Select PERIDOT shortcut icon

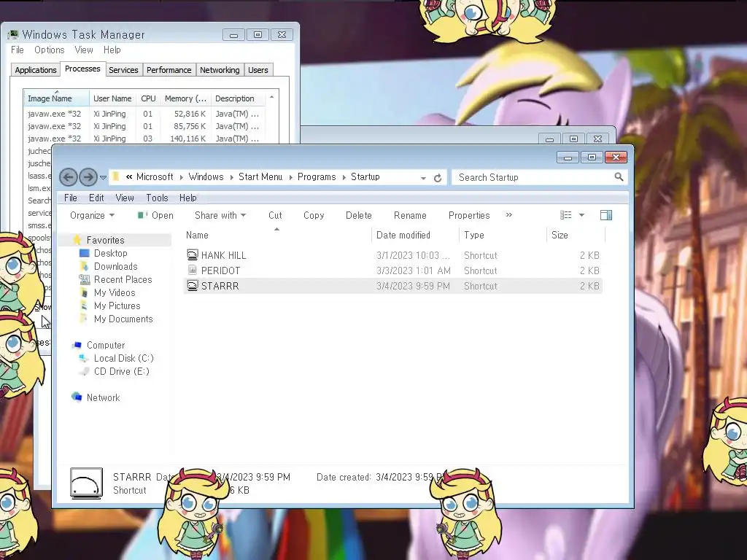192,270
